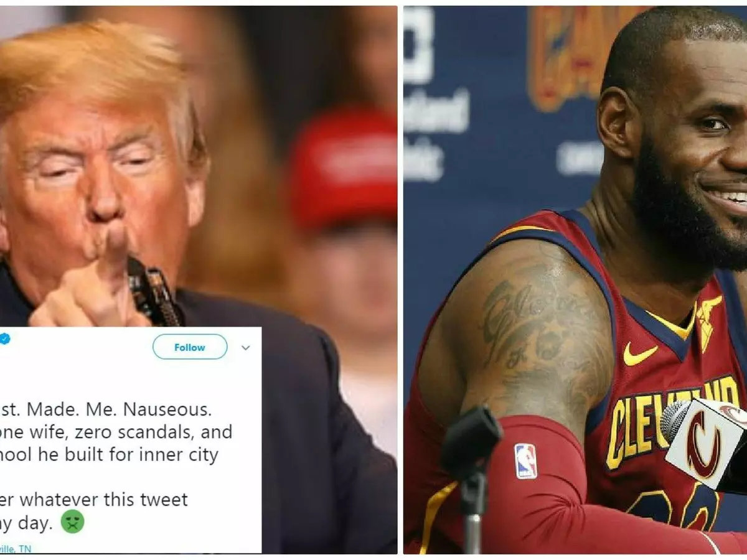Click the blue verified badge icon
Screen dimensions: 747x560
click(x=5, y=339)
